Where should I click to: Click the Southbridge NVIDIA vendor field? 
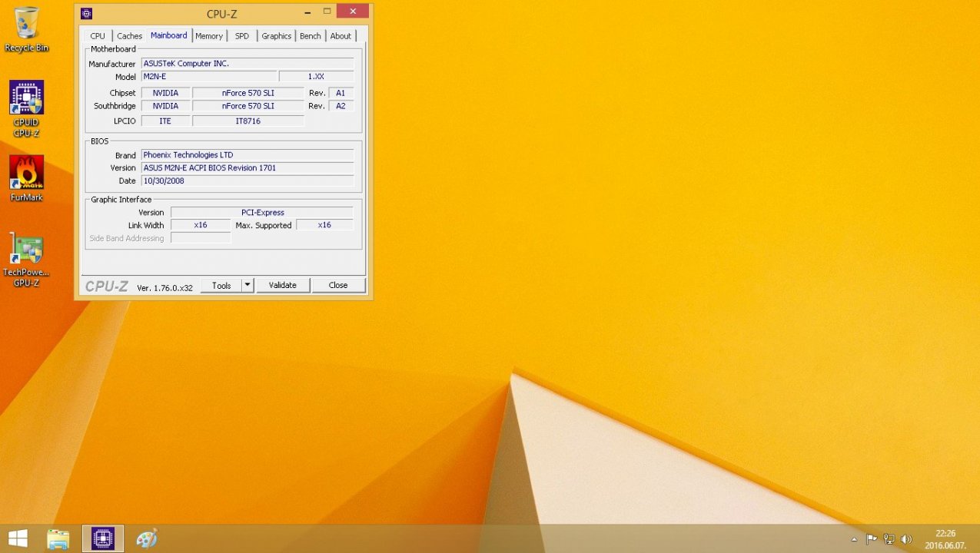(x=165, y=106)
